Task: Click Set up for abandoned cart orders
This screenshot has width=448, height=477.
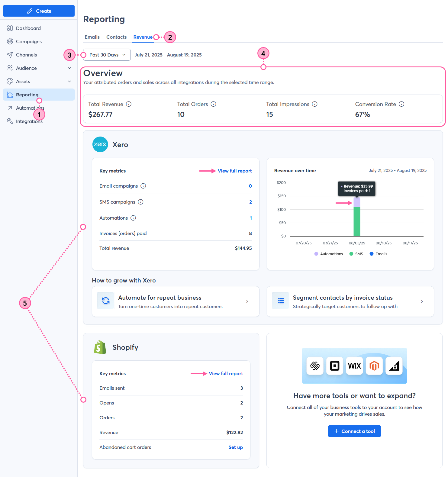Action: click(x=236, y=447)
